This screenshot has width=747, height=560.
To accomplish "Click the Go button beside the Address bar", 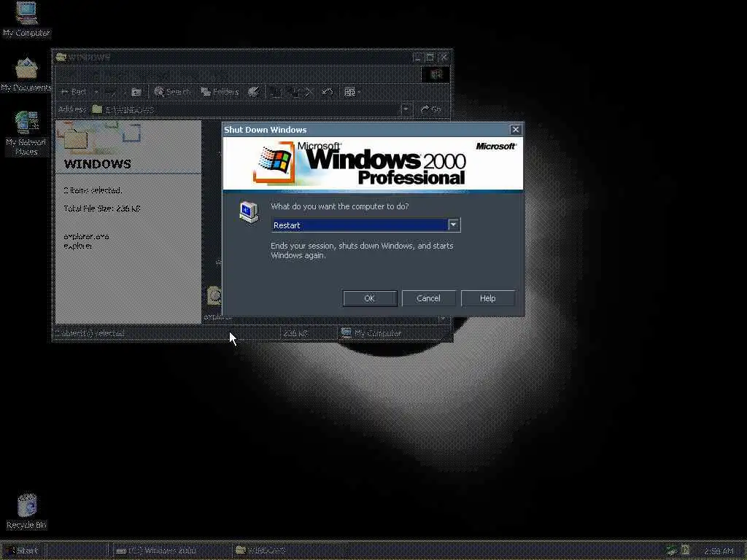I will [x=430, y=109].
